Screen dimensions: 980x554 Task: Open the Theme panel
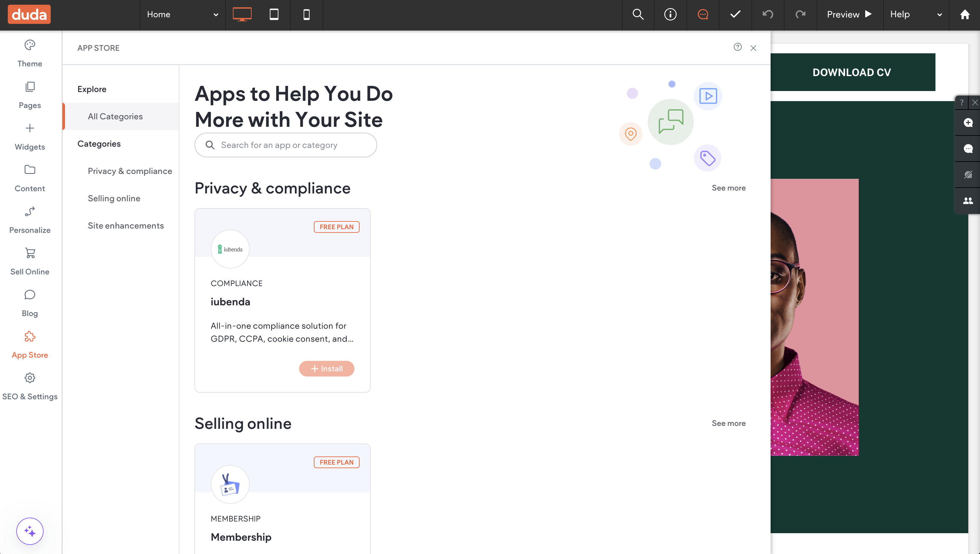pyautogui.click(x=30, y=53)
